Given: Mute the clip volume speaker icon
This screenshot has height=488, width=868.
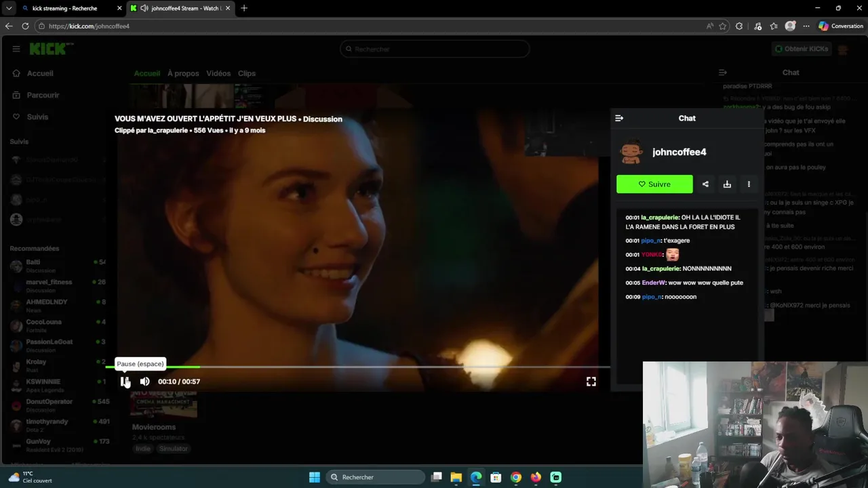Looking at the screenshot, I should tap(144, 382).
